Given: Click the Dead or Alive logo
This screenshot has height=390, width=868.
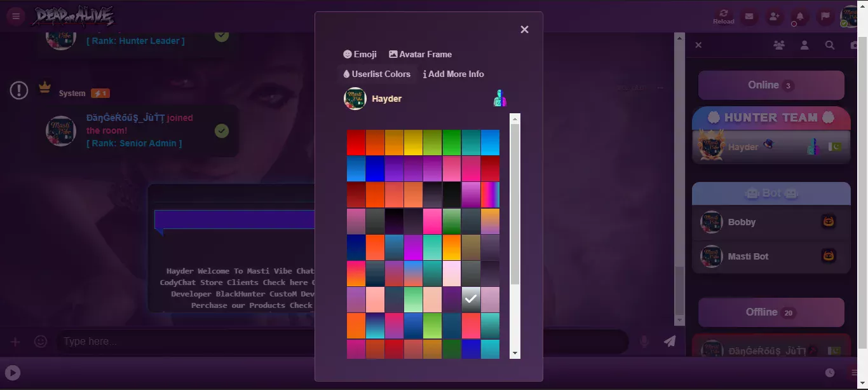Looking at the screenshot, I should (74, 17).
